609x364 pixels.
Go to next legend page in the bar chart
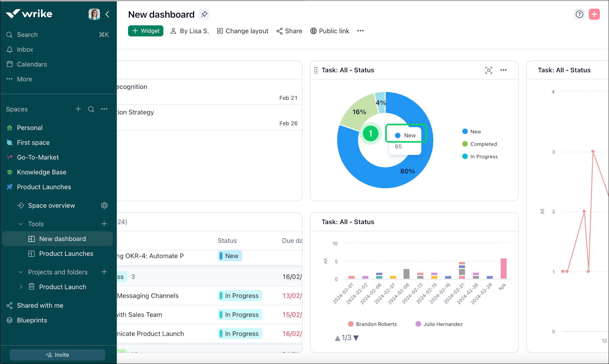click(356, 338)
